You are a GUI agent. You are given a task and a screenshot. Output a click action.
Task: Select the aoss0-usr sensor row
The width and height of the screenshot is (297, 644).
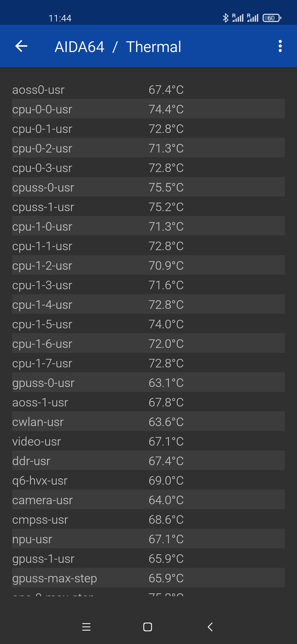148,89
